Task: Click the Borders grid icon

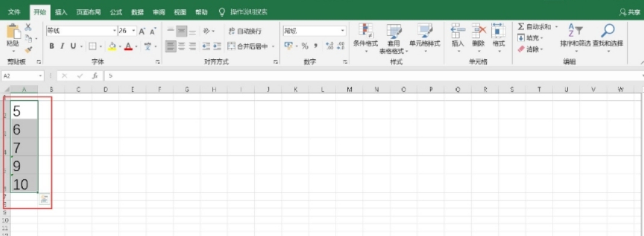Action: (x=92, y=46)
